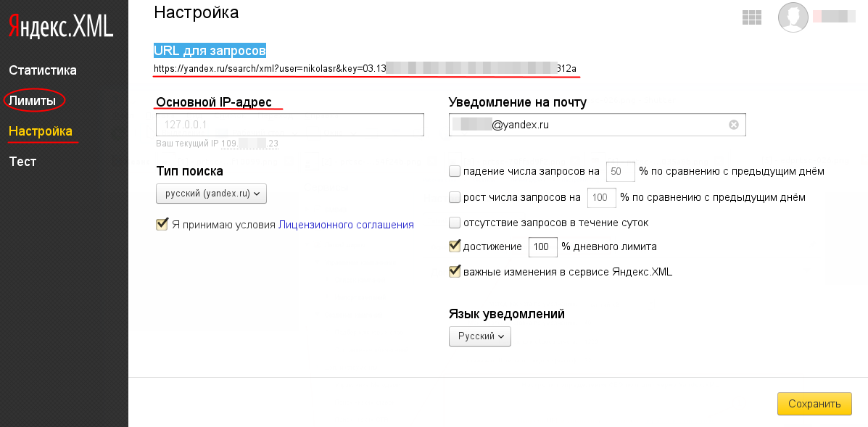Click the Сохранить button

(x=814, y=404)
